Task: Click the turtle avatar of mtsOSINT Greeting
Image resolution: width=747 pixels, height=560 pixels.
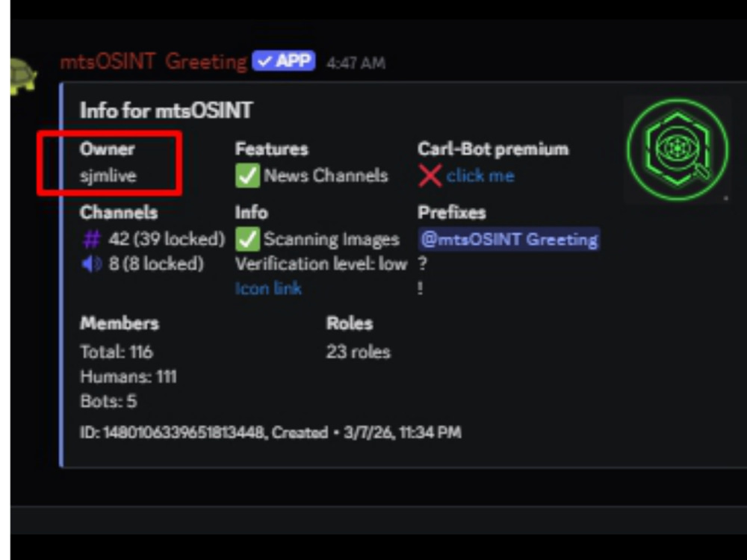Action: [x=23, y=76]
